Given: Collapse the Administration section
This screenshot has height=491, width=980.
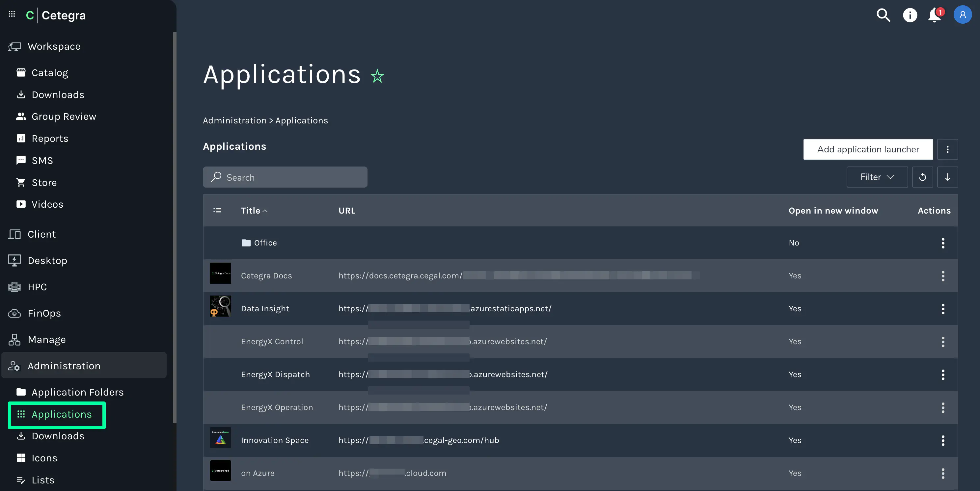Looking at the screenshot, I should point(84,365).
